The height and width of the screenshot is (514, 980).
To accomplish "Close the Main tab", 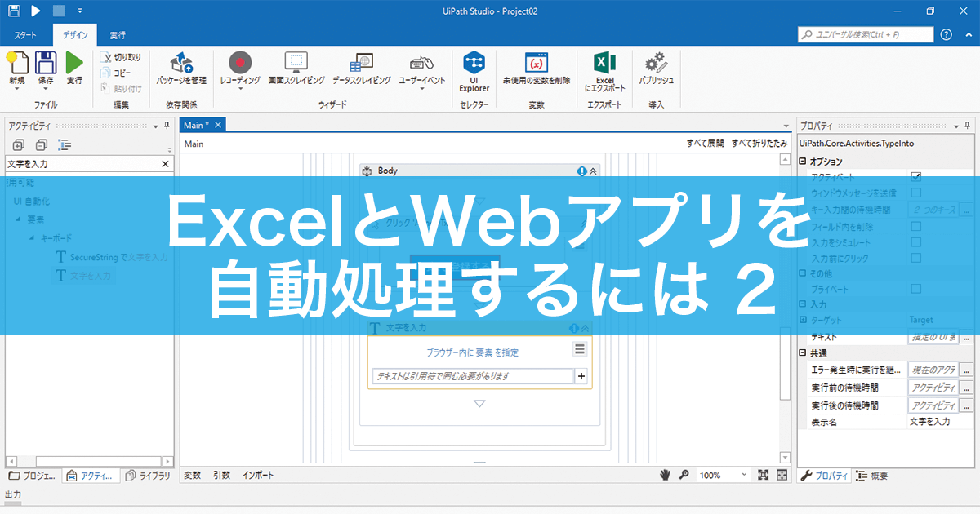I will click(218, 125).
